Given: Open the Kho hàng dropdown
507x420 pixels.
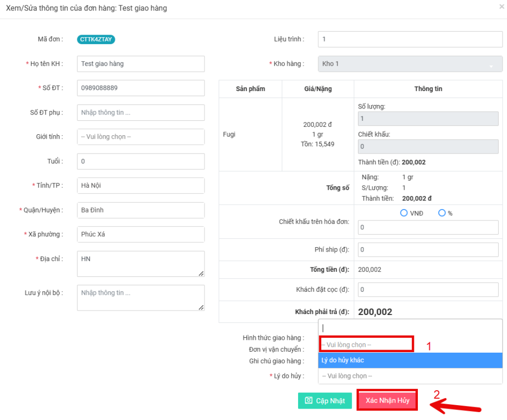Looking at the screenshot, I should 410,64.
